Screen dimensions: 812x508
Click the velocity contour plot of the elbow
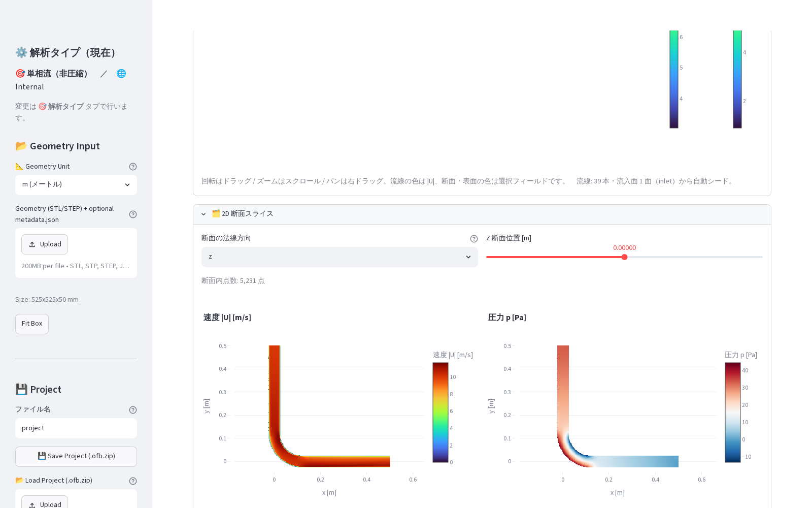[x=329, y=406]
